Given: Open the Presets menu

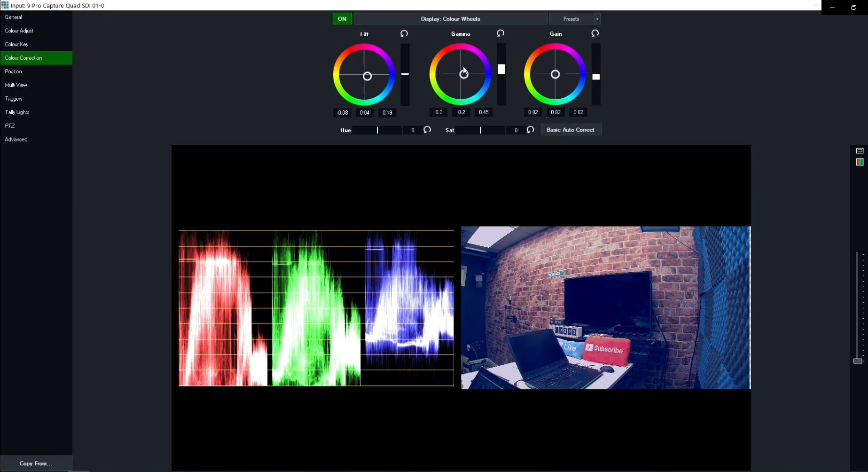Looking at the screenshot, I should [x=571, y=19].
